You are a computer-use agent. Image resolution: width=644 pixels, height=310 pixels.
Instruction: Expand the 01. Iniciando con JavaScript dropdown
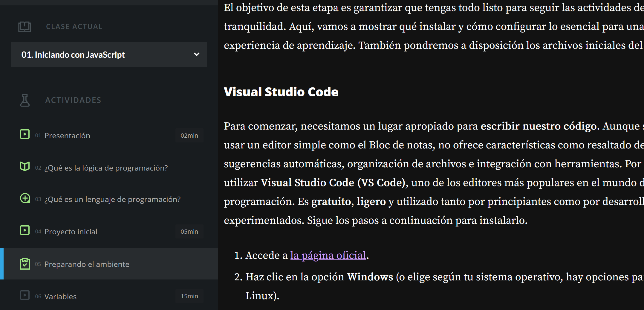(109, 54)
